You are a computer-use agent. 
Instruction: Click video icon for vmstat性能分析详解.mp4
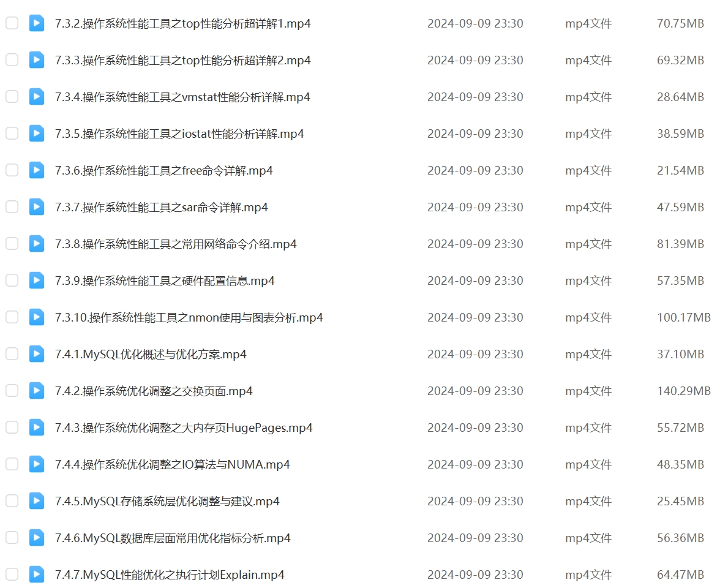(x=37, y=97)
